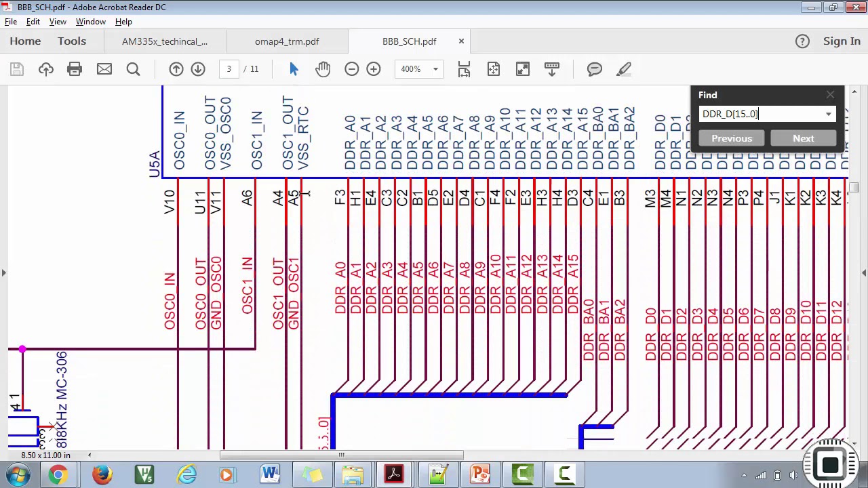This screenshot has width=868, height=488.
Task: Expand the Find options dropdown arrow
Action: (x=829, y=114)
